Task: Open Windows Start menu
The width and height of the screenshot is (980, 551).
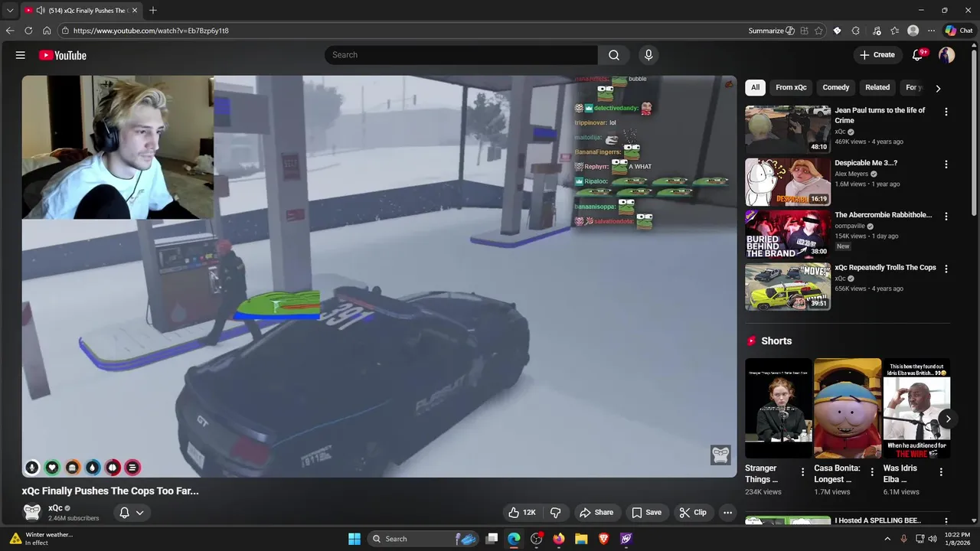Action: coord(354,539)
